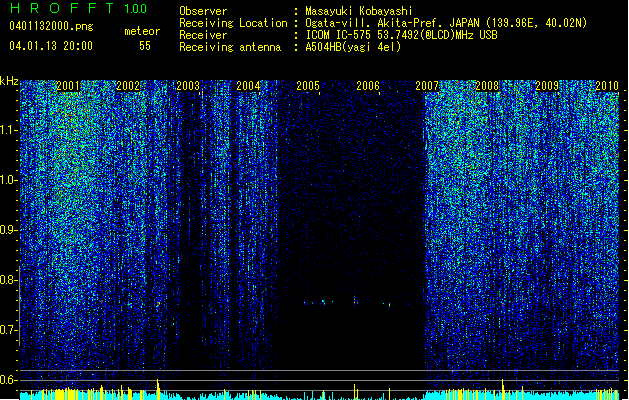Click the HROFFT 1.0.0 title text
This screenshot has height=400, width=629.
78,8
